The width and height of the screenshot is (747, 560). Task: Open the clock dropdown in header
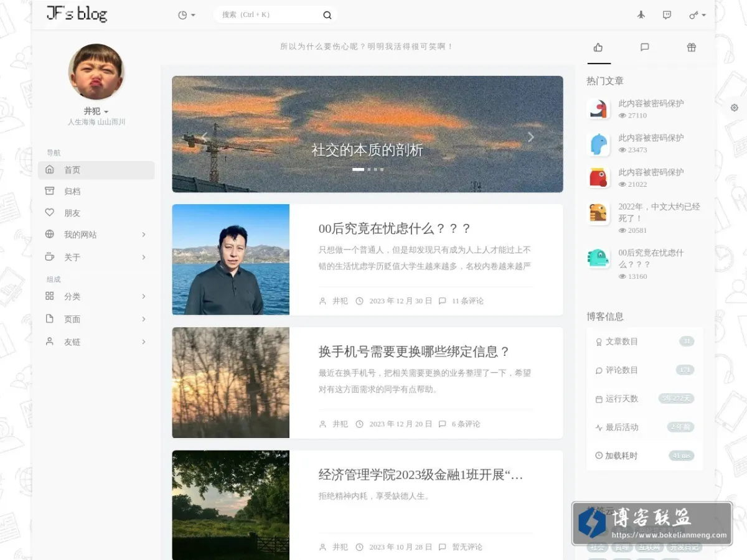tap(186, 15)
